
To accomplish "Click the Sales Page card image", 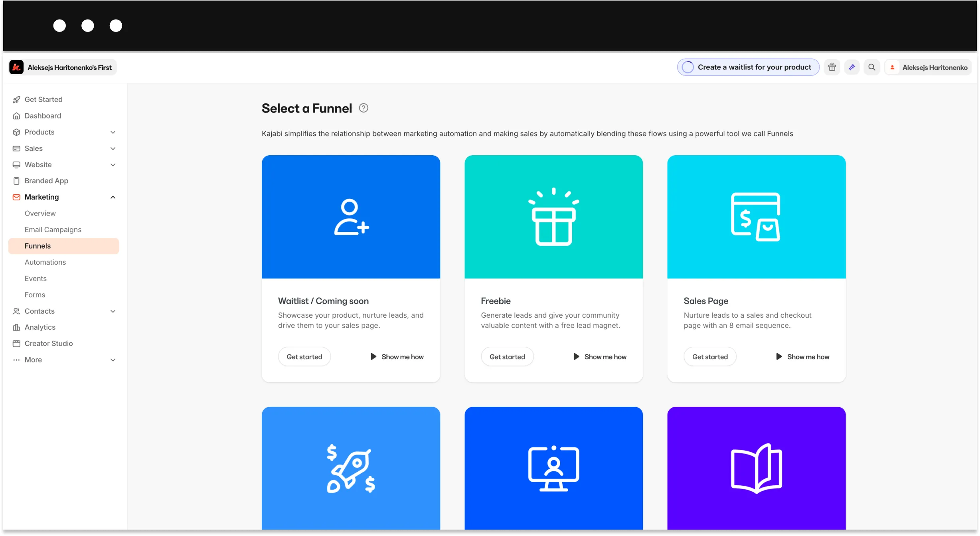I will tap(756, 217).
